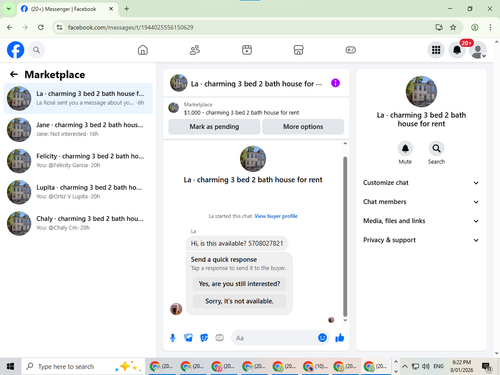Open View buyer profile link
The width and height of the screenshot is (500, 375).
click(276, 216)
